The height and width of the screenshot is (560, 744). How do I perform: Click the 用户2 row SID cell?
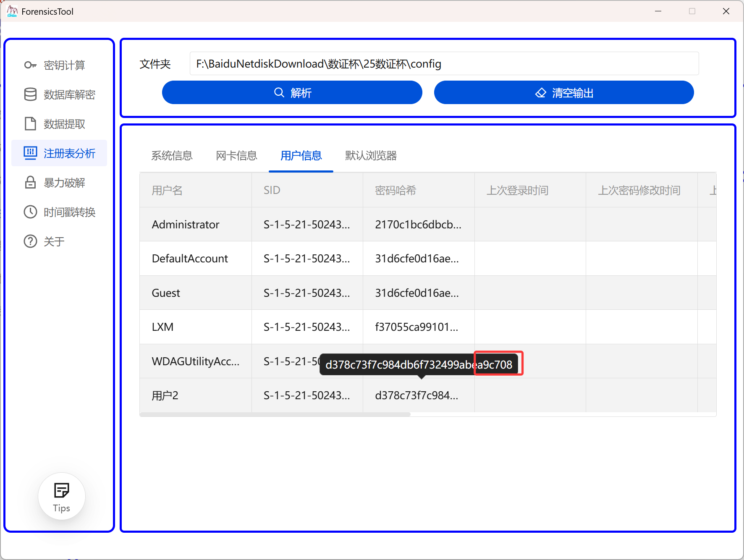307,395
